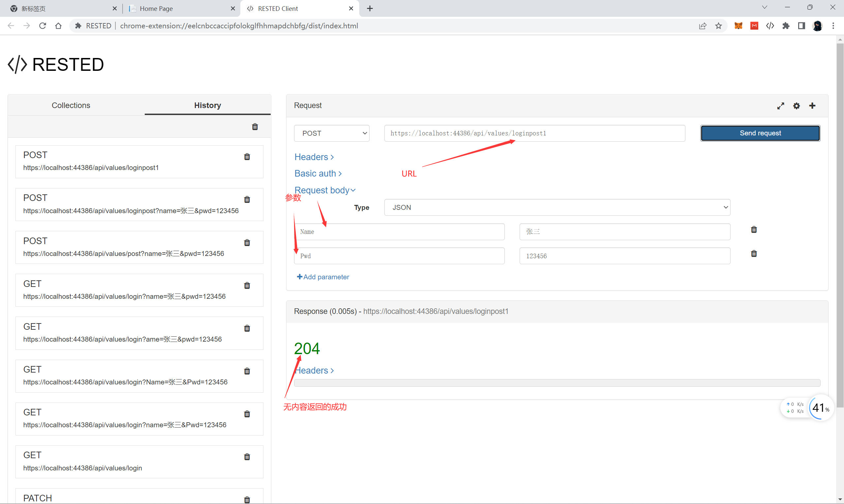844x504 pixels.
Task: Click the plus icon in the Request header
Action: [x=812, y=106]
